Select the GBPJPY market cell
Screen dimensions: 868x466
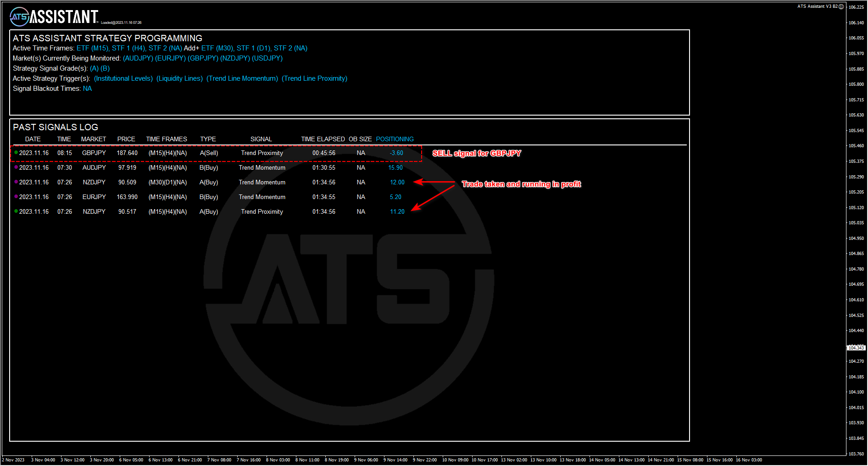click(94, 153)
